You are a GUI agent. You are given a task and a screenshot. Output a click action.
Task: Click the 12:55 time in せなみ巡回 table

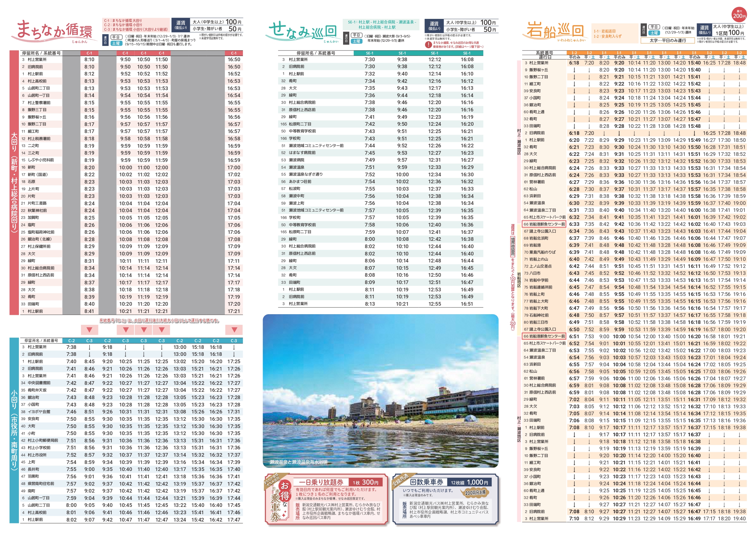point(435,304)
